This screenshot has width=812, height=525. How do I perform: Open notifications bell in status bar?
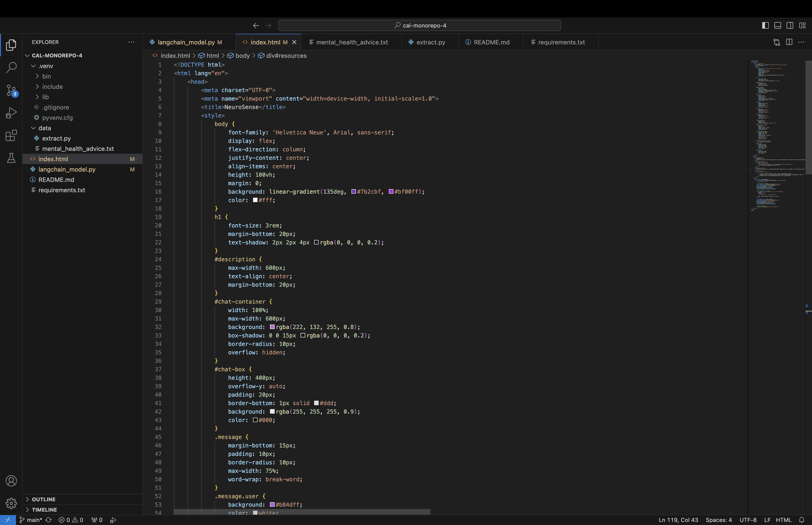pos(801,520)
